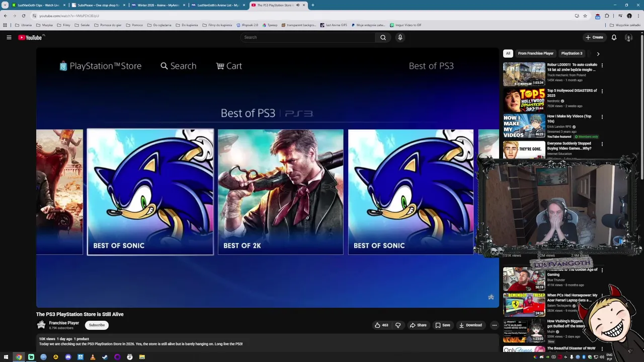The image size is (644, 362).
Task: Switch to LustVanGoth's Anime List tab
Action: pos(218,5)
